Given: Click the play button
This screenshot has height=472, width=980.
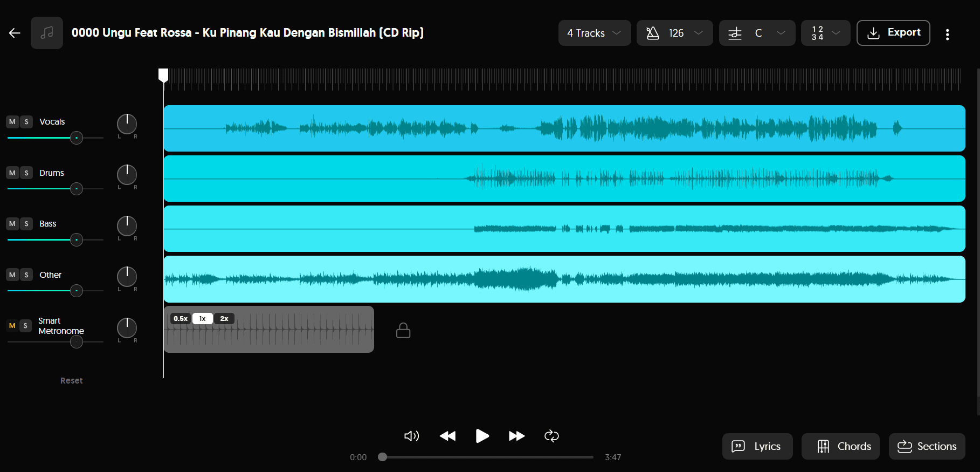Looking at the screenshot, I should click(482, 436).
